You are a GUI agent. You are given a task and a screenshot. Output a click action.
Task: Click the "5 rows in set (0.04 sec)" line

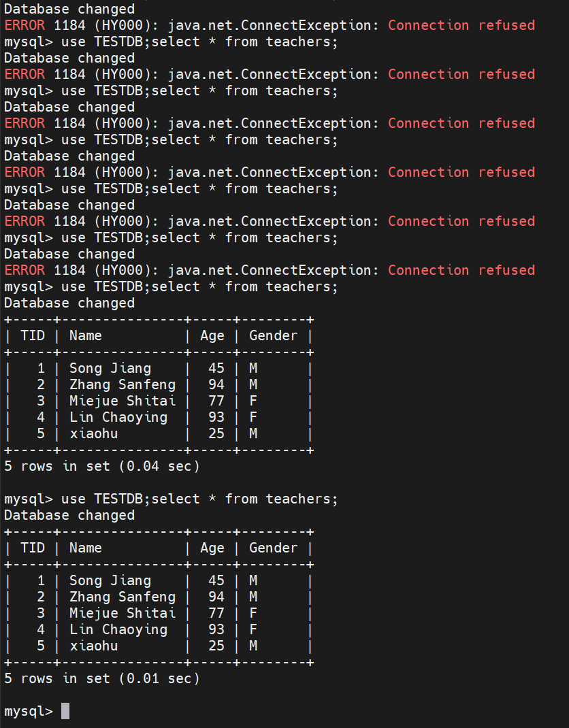[101, 466]
